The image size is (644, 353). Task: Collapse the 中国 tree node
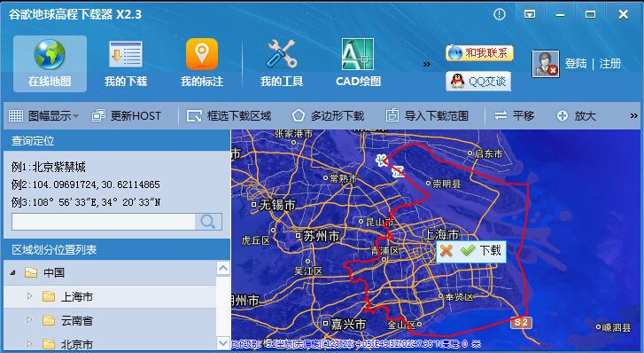[12, 272]
